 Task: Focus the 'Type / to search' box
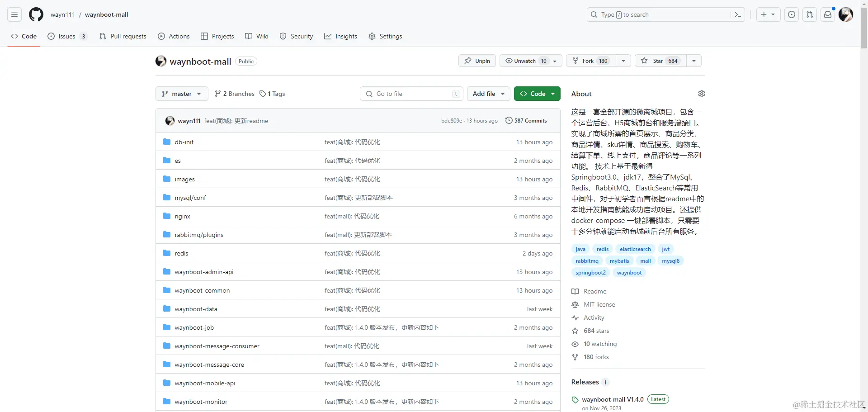point(665,14)
